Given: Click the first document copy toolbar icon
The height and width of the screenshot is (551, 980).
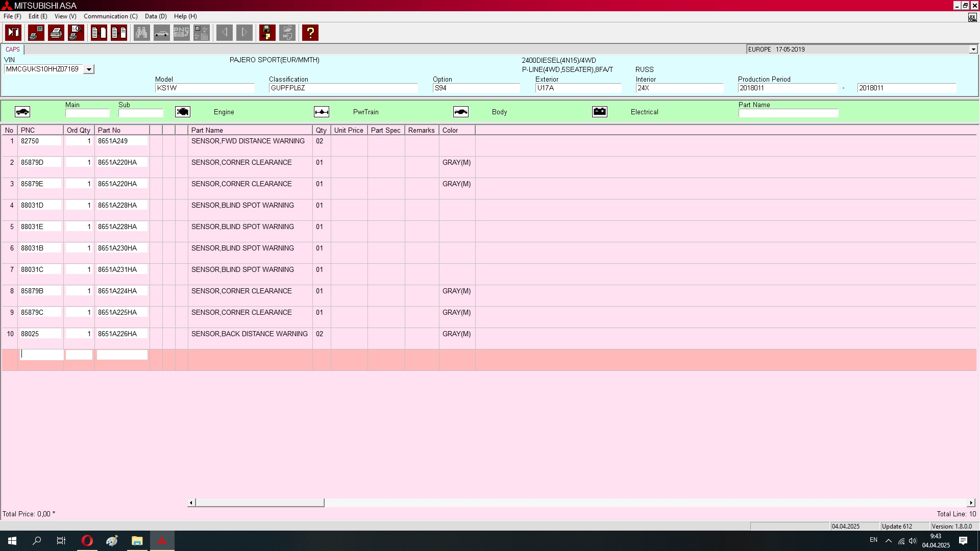Looking at the screenshot, I should click(x=99, y=33).
